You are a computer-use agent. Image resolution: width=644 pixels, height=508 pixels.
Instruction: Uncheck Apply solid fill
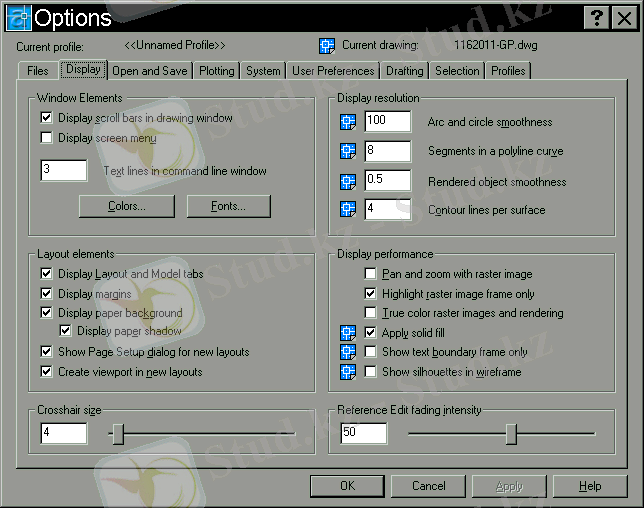[370, 332]
